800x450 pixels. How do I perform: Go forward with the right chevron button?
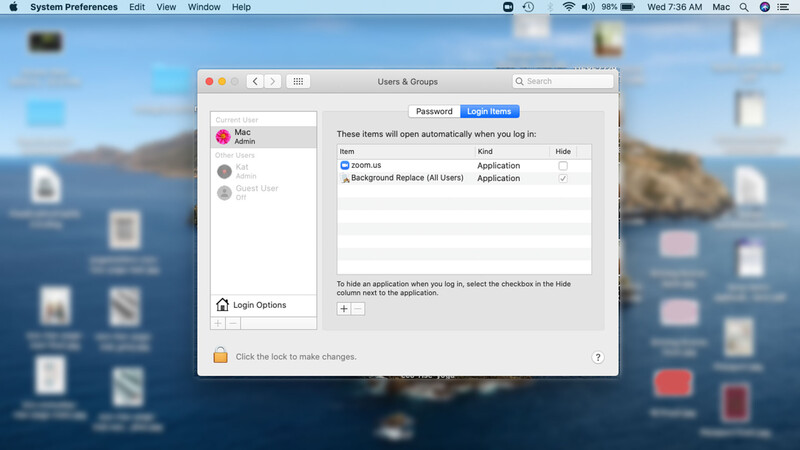tap(272, 82)
